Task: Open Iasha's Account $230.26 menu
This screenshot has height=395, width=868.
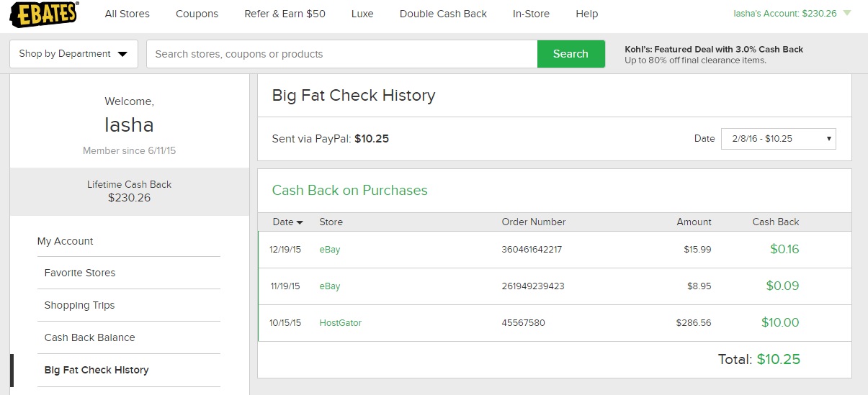Action: 784,14
